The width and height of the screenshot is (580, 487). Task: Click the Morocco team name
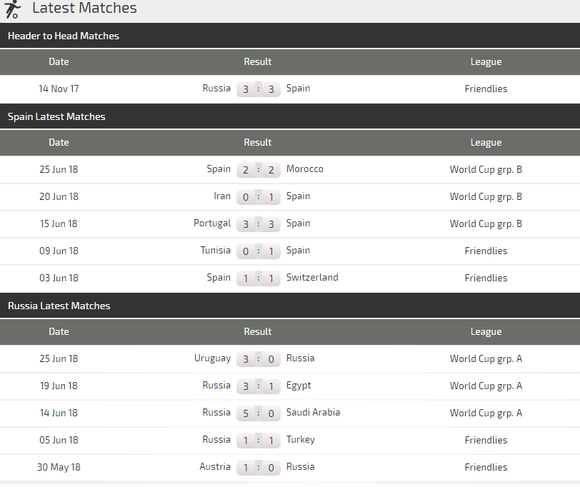305,169
